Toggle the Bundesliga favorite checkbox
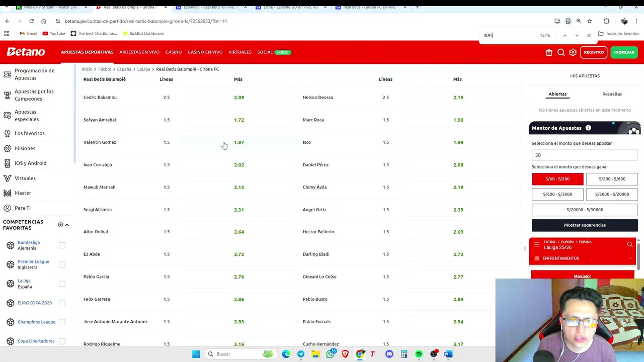 (x=62, y=245)
